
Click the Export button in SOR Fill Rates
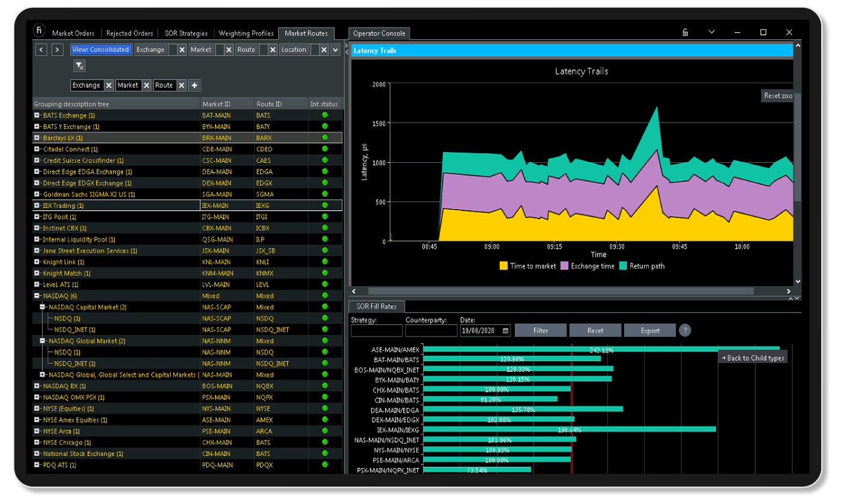(649, 330)
